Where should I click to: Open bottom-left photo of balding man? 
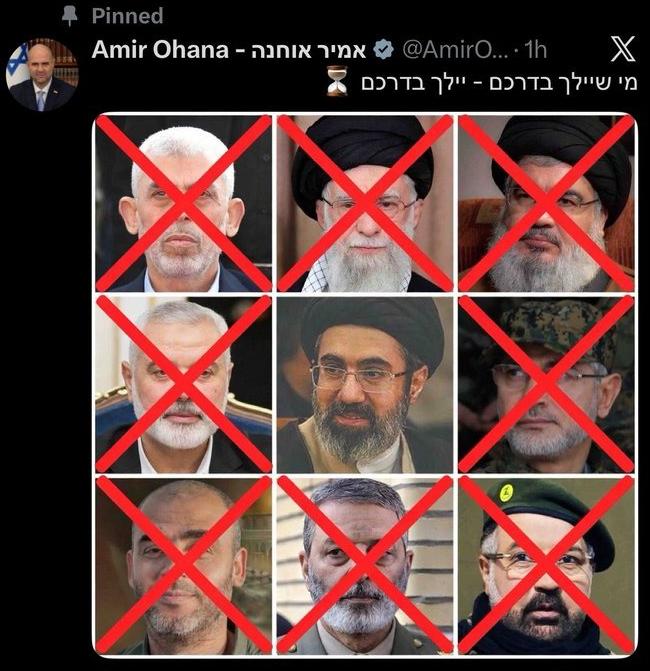(184, 566)
